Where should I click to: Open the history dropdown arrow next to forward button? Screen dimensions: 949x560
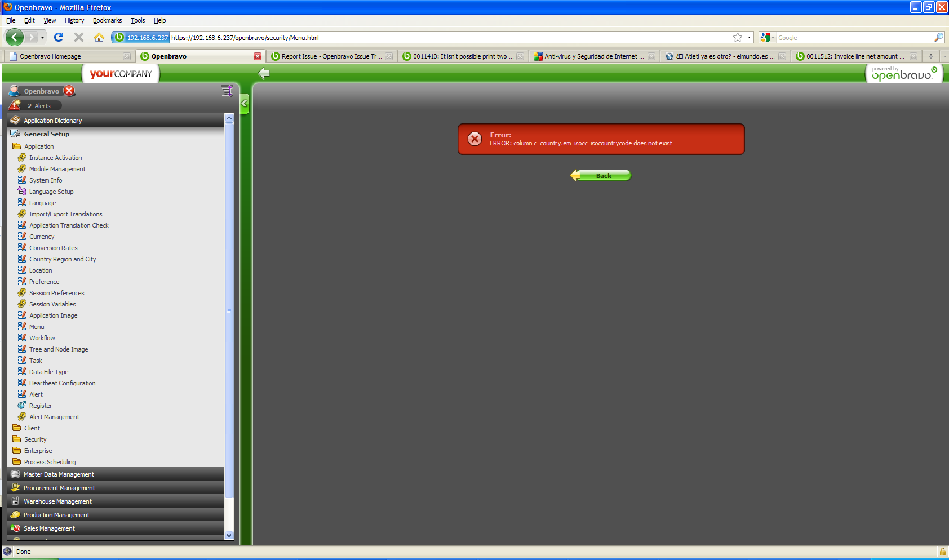pos(43,38)
